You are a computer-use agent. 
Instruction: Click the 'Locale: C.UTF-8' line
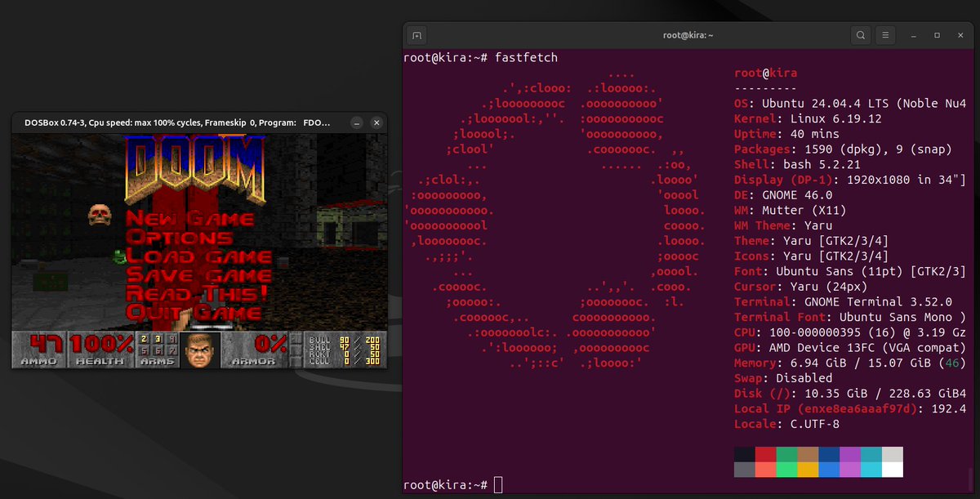coord(786,424)
